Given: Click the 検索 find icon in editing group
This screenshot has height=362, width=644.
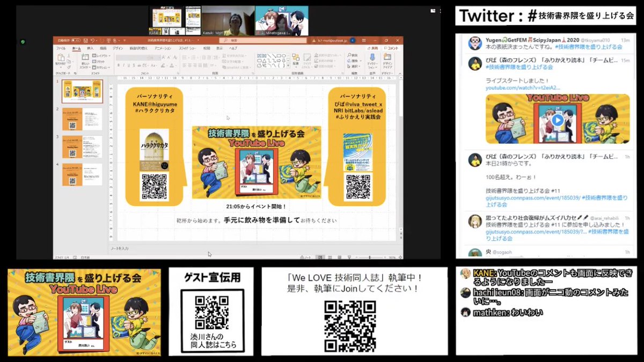Looking at the screenshot, I should pyautogui.click(x=352, y=55).
